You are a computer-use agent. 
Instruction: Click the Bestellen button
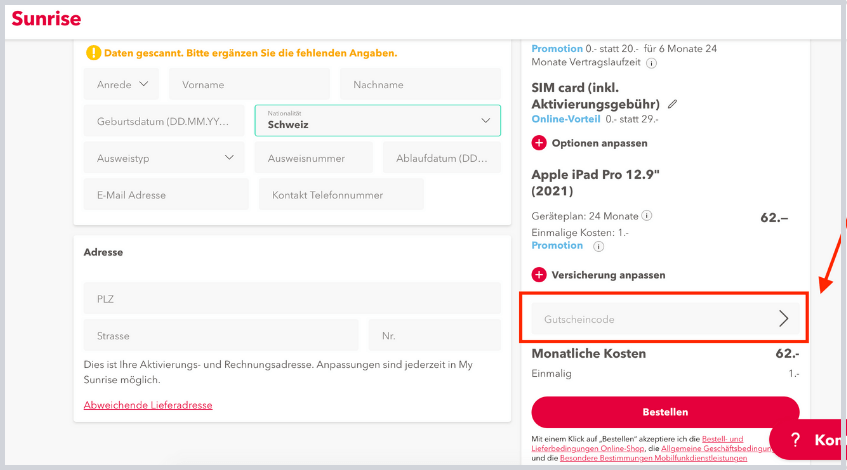[x=665, y=412]
